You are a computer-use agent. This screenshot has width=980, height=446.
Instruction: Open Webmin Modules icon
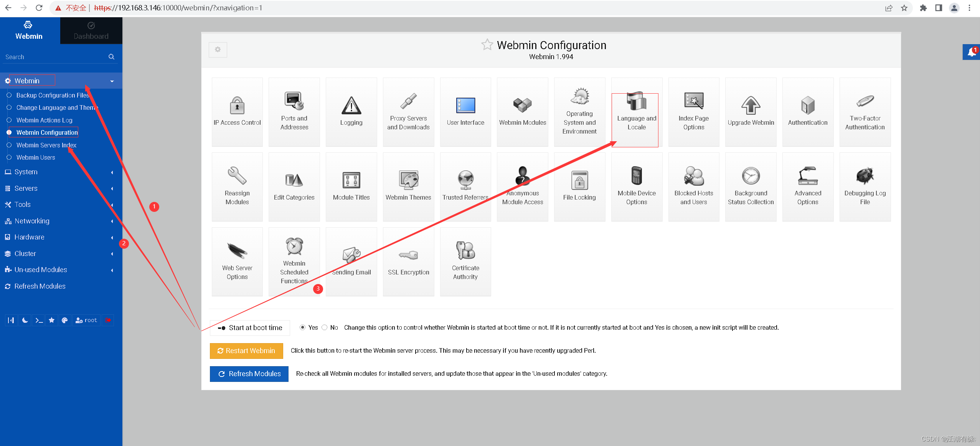coord(523,112)
